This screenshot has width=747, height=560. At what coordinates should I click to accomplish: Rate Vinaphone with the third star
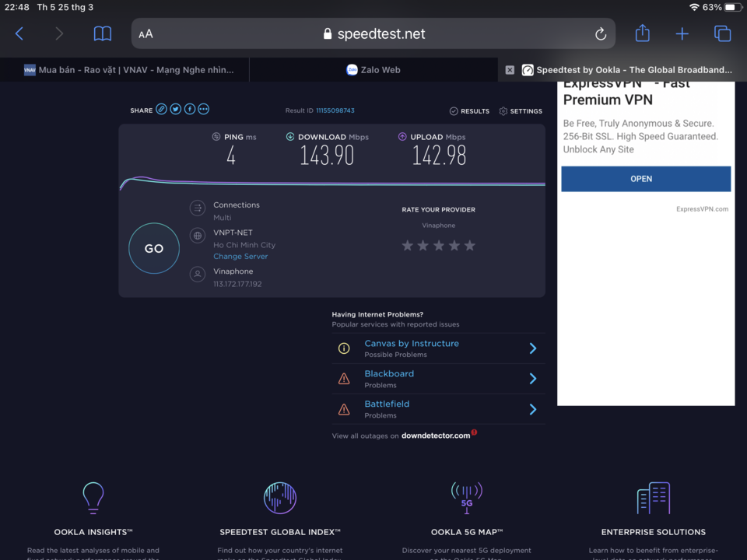pos(439,246)
